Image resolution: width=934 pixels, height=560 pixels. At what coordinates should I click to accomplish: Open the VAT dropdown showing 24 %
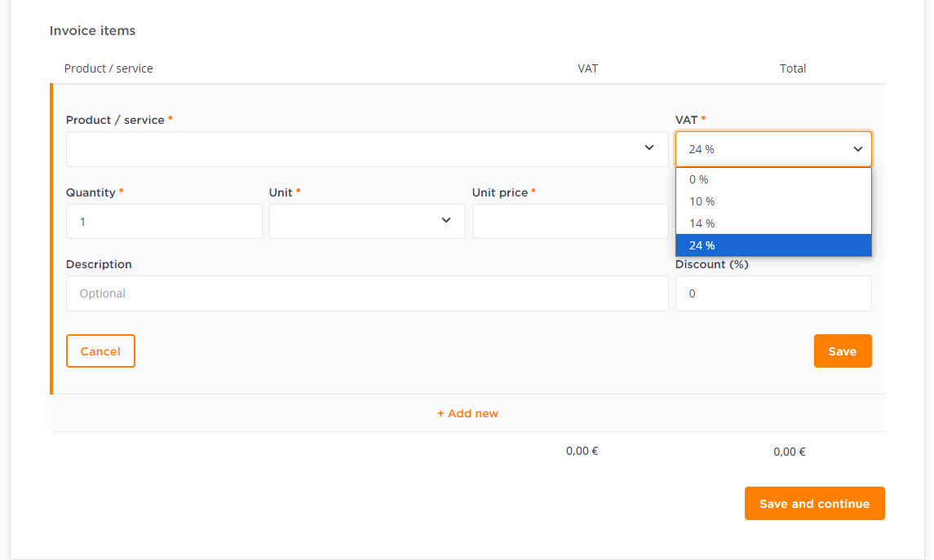click(x=773, y=149)
